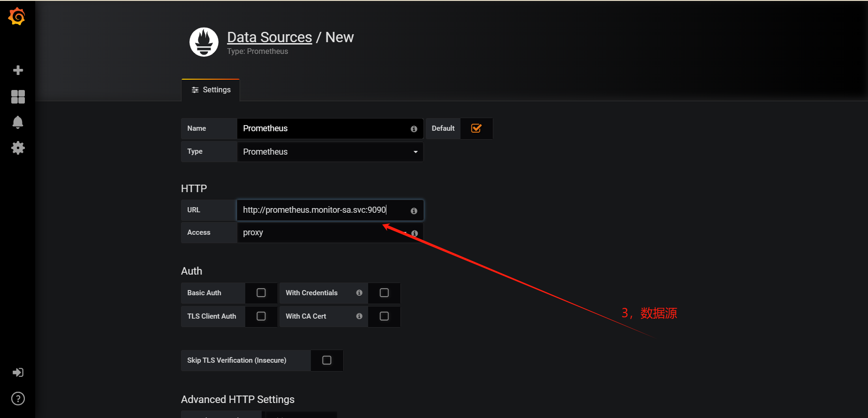
Task: Click the Advanced HTTP Settings heading
Action: click(x=238, y=400)
